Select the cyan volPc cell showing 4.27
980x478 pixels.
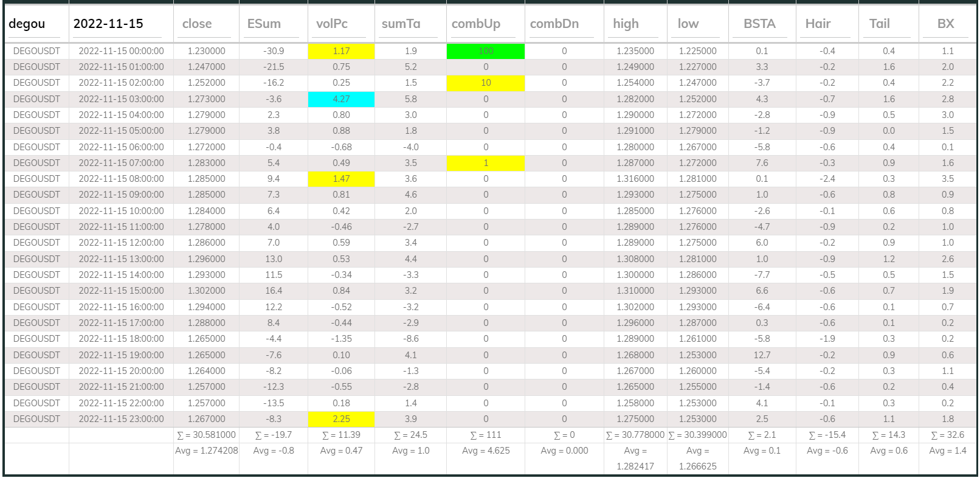tap(341, 99)
